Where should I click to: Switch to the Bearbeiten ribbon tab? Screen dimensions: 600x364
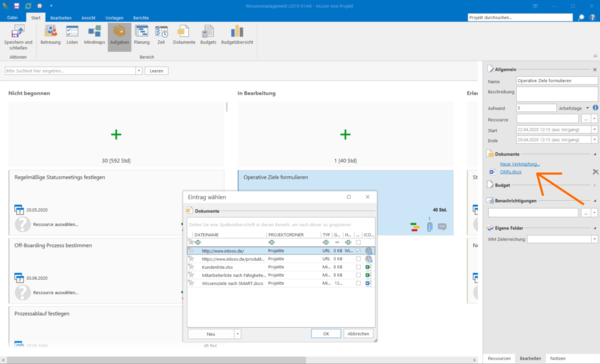click(60, 18)
